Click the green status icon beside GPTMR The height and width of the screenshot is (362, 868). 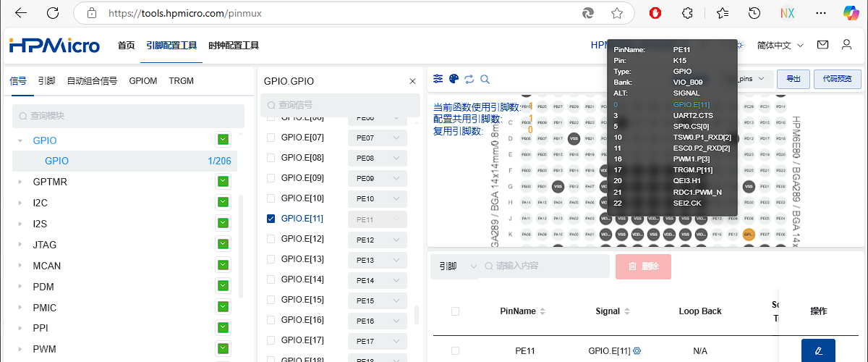(x=223, y=182)
